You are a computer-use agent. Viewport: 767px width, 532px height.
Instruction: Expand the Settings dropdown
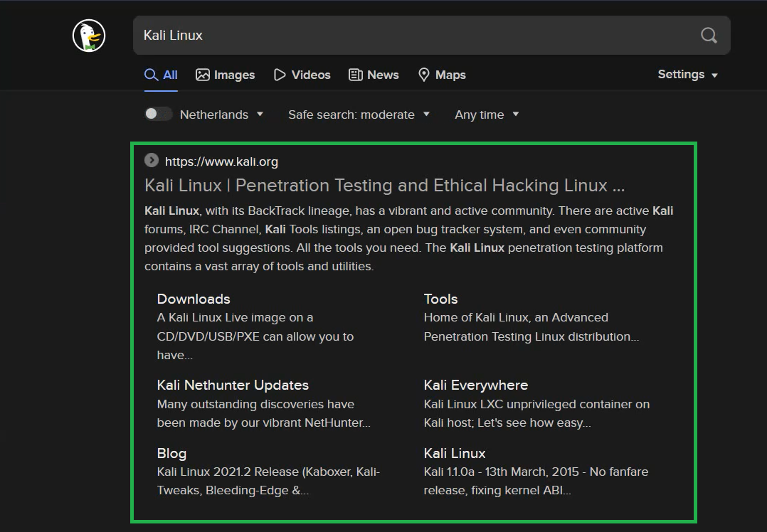coord(687,74)
